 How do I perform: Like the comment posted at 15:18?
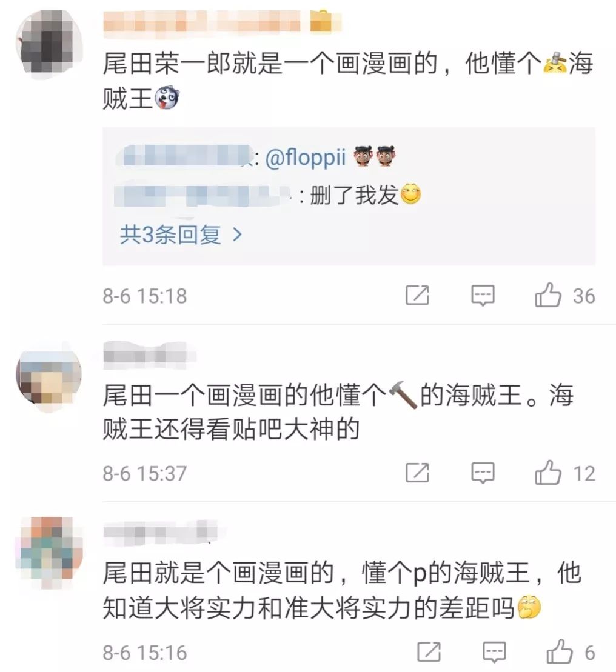point(548,295)
